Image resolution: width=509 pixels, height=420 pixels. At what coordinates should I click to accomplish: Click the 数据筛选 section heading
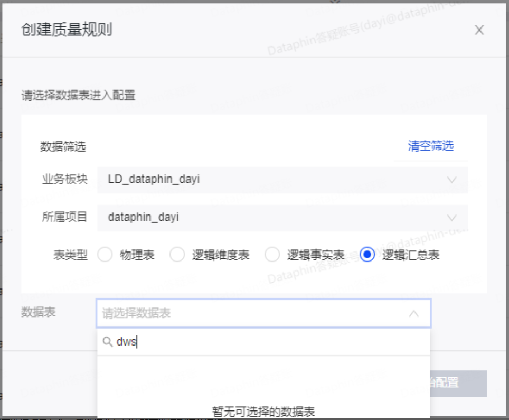[x=63, y=147]
